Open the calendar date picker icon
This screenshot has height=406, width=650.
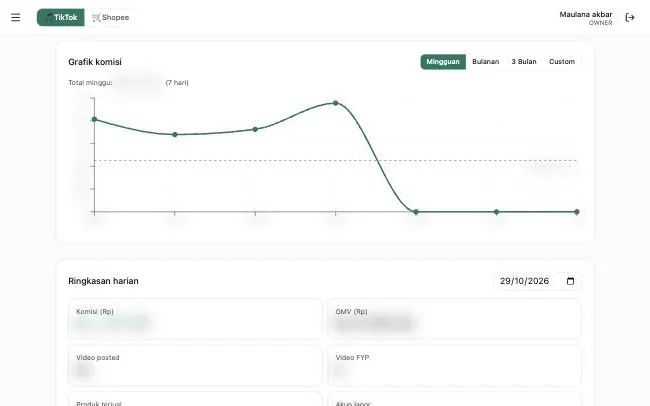570,281
